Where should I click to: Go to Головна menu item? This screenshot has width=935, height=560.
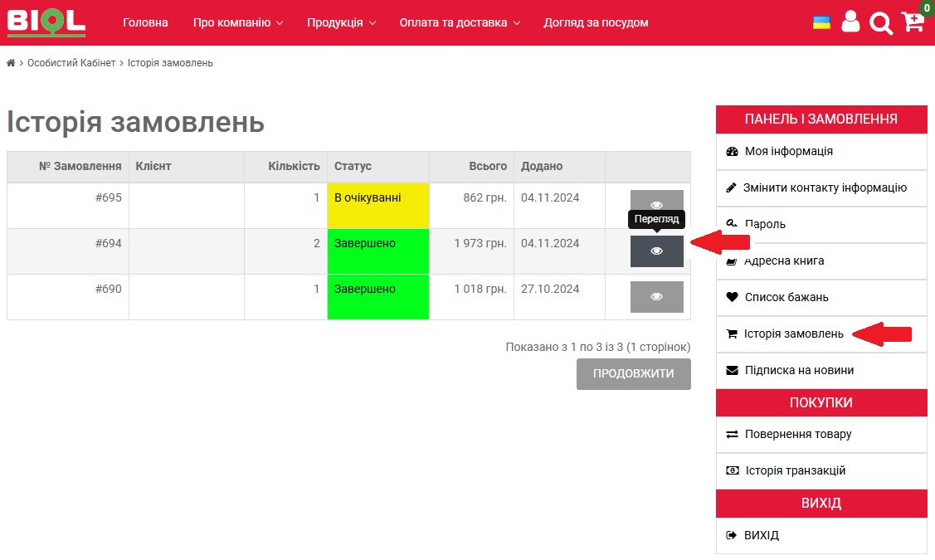(145, 22)
